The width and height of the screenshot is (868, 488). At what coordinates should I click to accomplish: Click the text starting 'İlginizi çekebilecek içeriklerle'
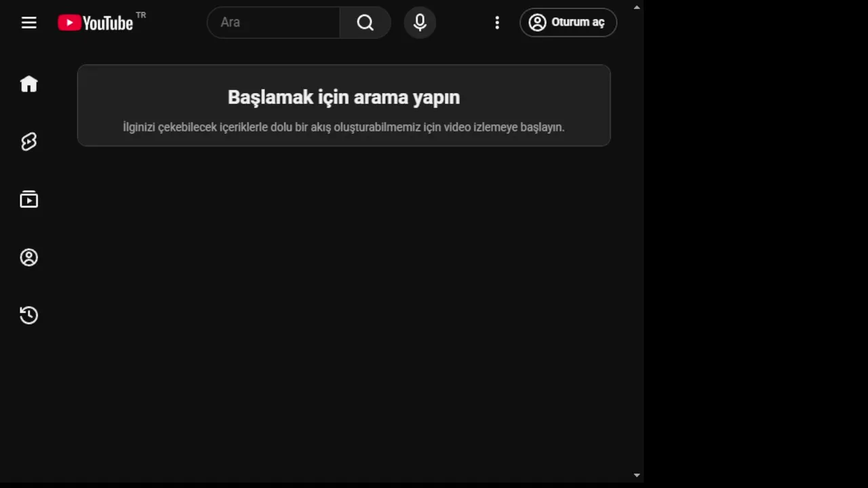(344, 127)
